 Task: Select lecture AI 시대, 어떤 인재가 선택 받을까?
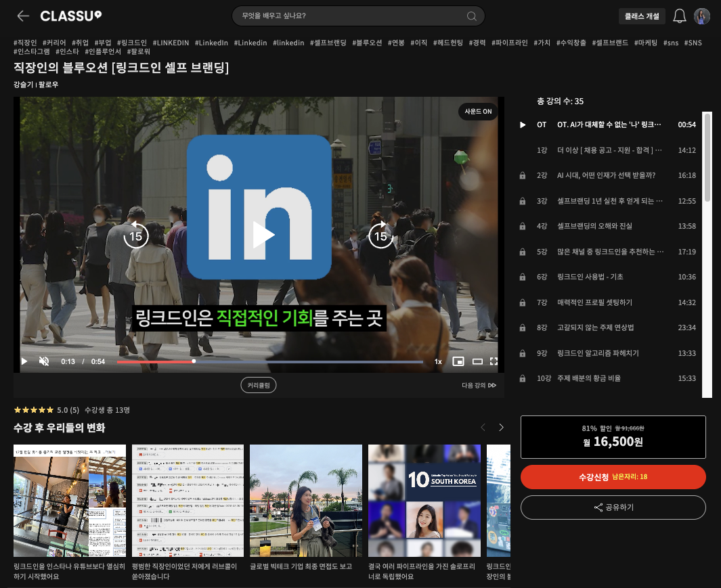coord(606,175)
